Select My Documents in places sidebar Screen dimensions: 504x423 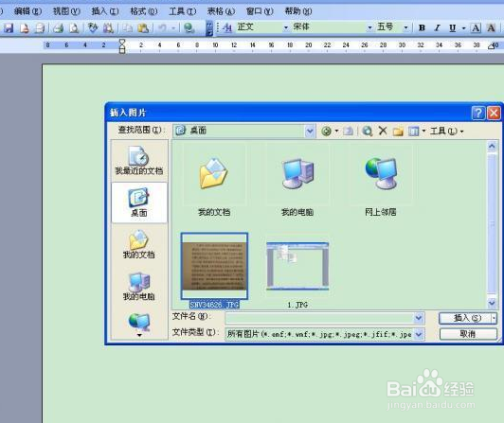click(139, 244)
